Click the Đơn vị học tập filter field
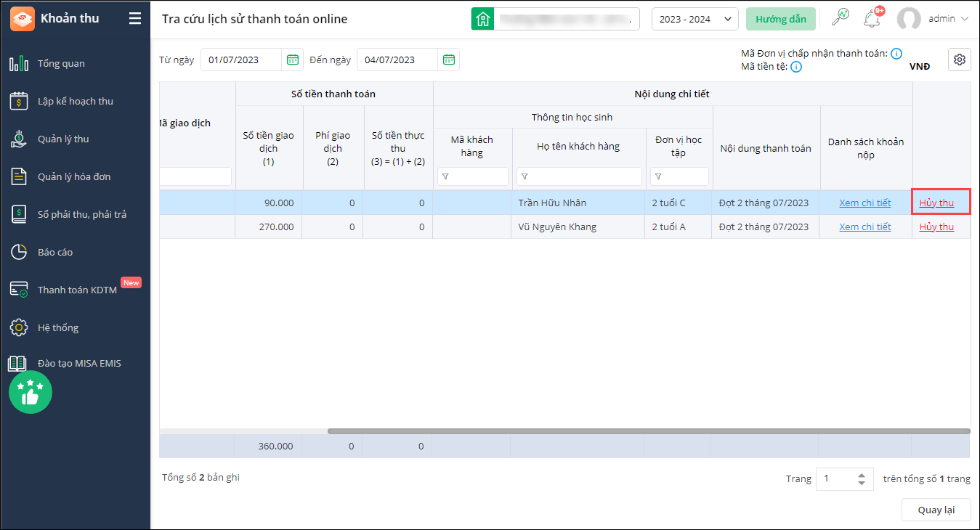This screenshot has height=530, width=980. (679, 176)
